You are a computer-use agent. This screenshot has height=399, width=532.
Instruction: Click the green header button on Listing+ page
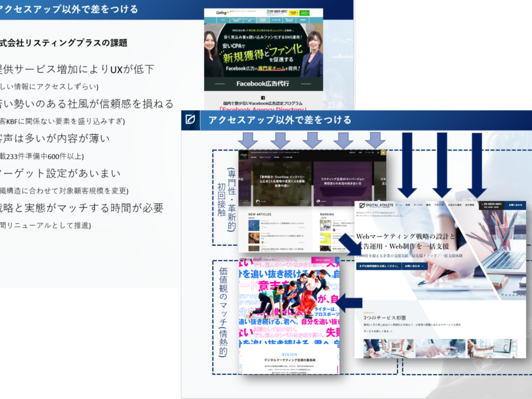(x=304, y=13)
